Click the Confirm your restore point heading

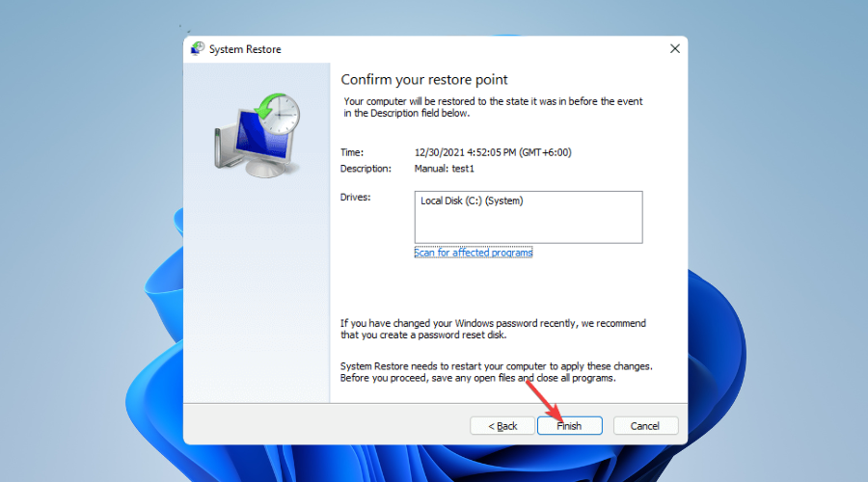click(424, 80)
